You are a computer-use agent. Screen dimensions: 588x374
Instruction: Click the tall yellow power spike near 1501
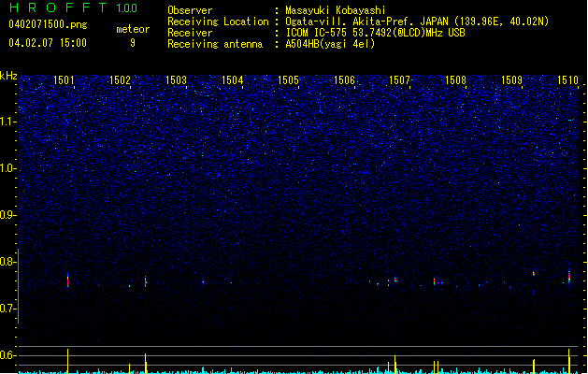point(68,361)
